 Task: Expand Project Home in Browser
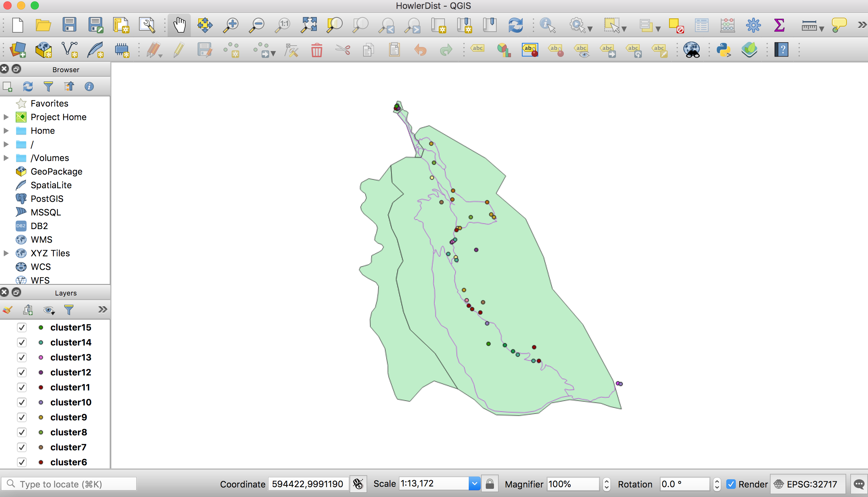pos(6,117)
